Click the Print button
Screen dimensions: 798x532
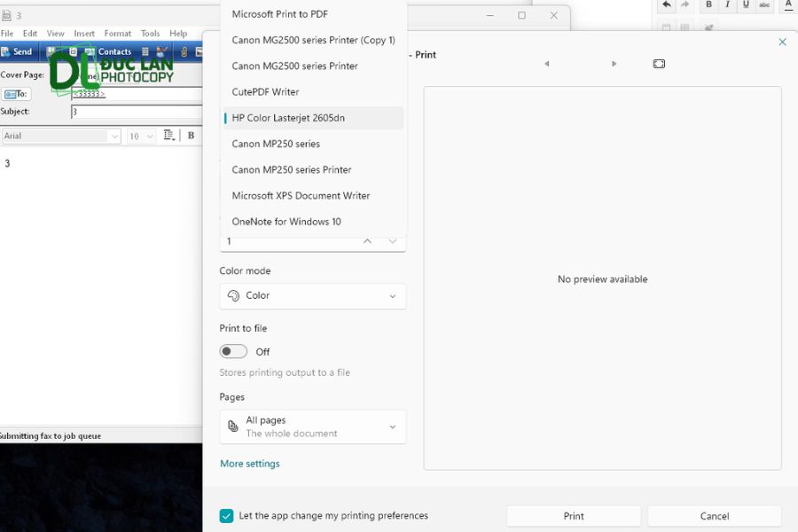pyautogui.click(x=574, y=516)
